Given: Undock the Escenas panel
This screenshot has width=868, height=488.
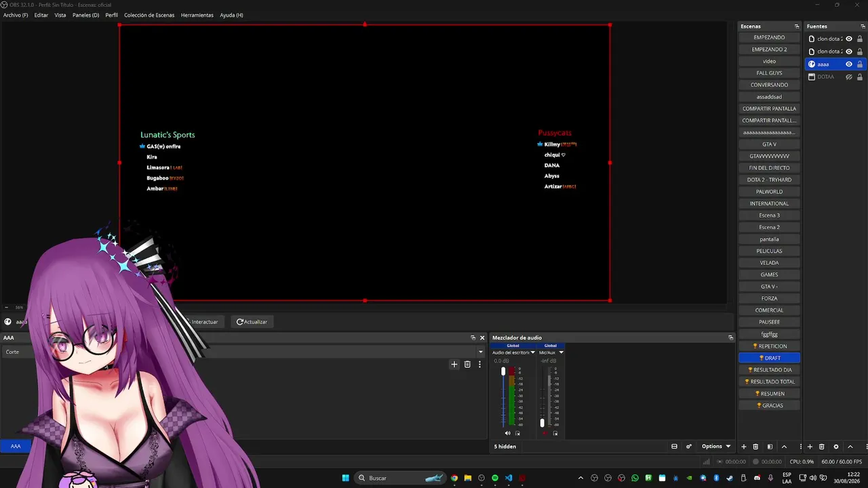Looking at the screenshot, I should (x=797, y=26).
